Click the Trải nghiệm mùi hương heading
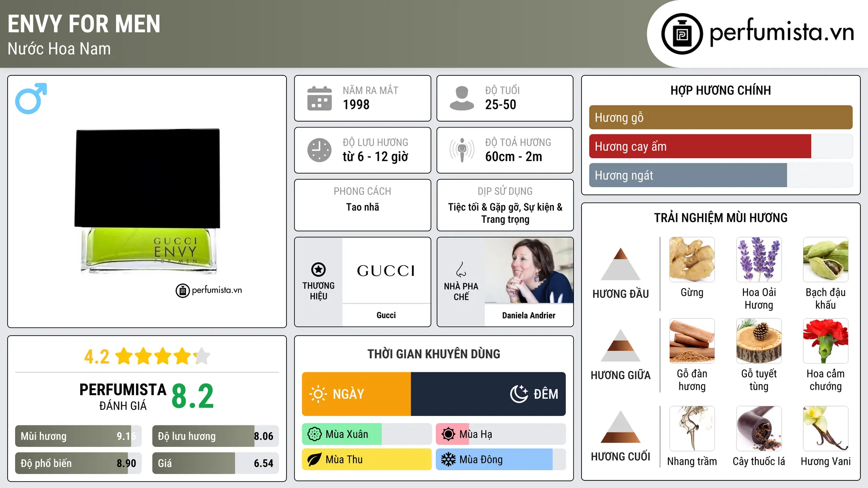Screen dimensions: 868x488 pyautogui.click(x=721, y=218)
